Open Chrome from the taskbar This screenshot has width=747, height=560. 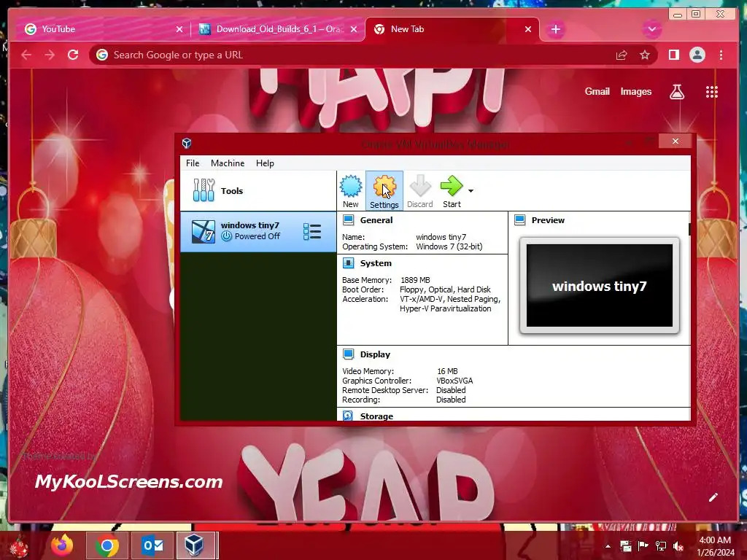click(107, 545)
